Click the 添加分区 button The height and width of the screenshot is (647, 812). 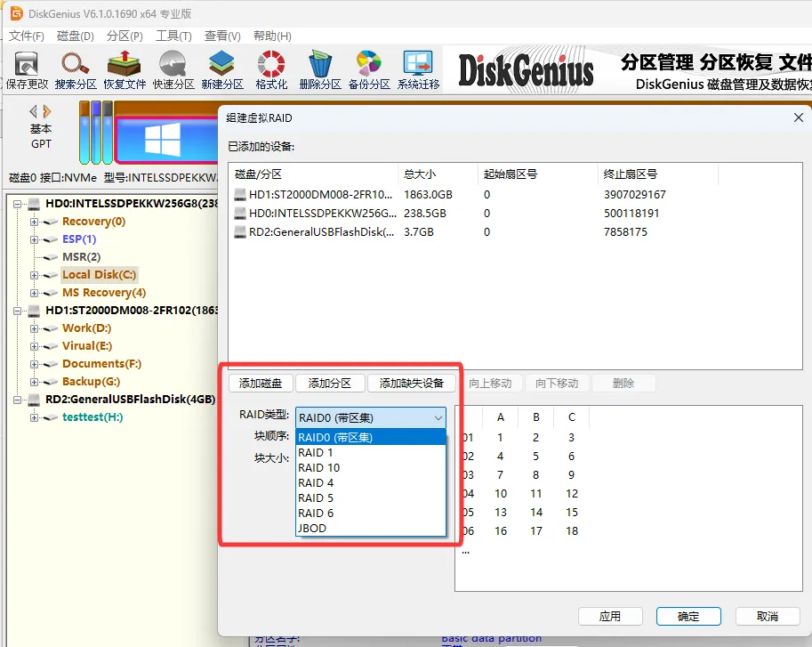coord(330,383)
